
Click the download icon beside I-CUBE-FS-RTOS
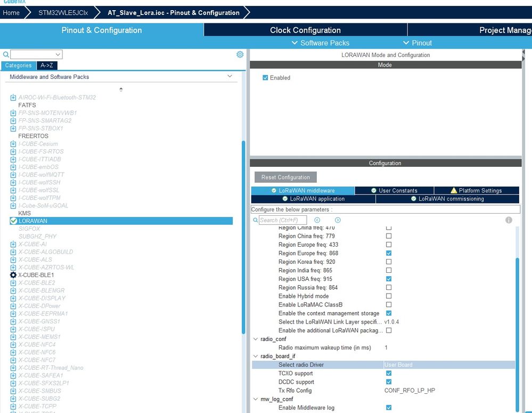point(13,151)
